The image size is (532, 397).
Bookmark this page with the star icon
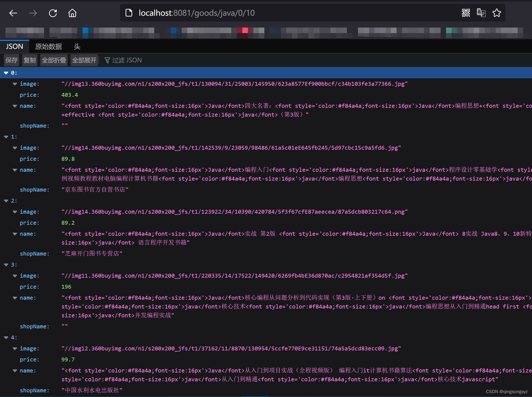click(497, 13)
